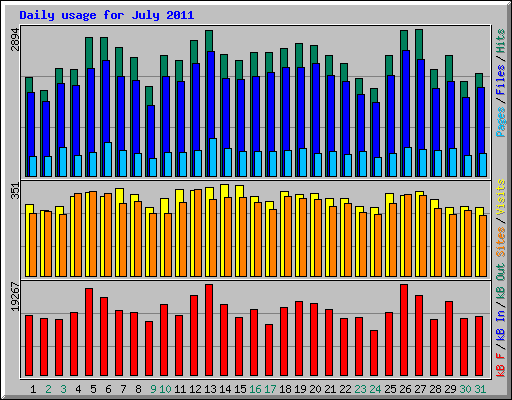Viewport: 512px width, 400px height.
Task: Select day 19 on the x-axis
Action: tap(300, 389)
